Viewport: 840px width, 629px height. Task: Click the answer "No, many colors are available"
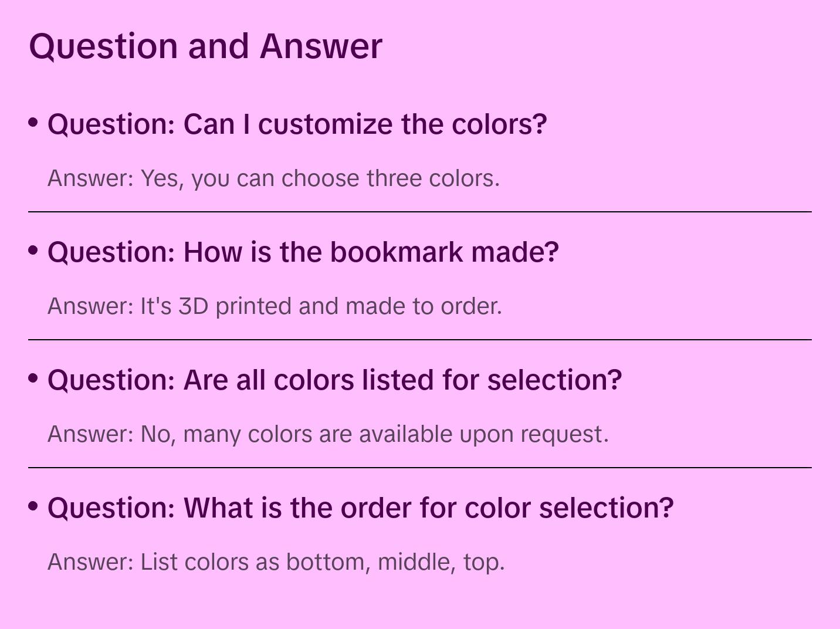pos(328,434)
